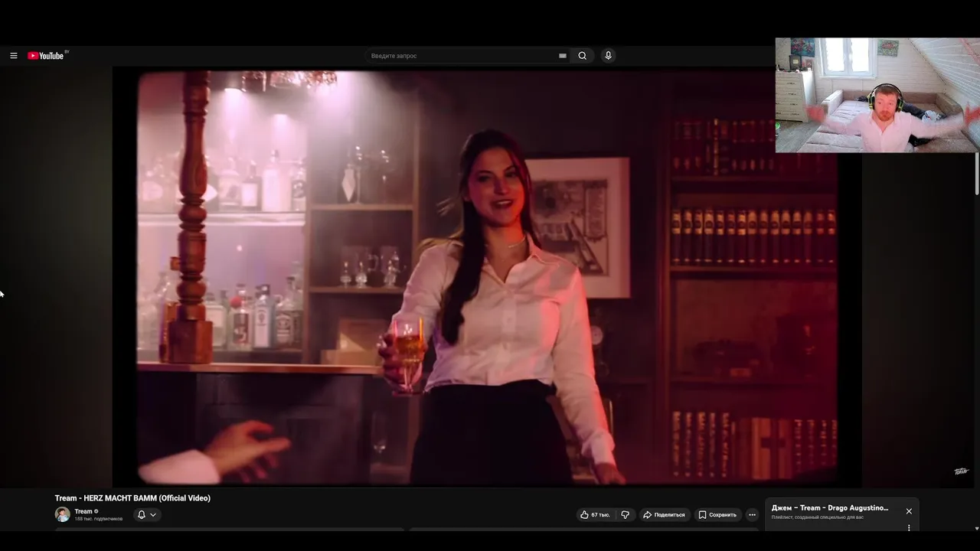Open the Tream channel name link
Screen dimensions: 980x551
(83, 511)
